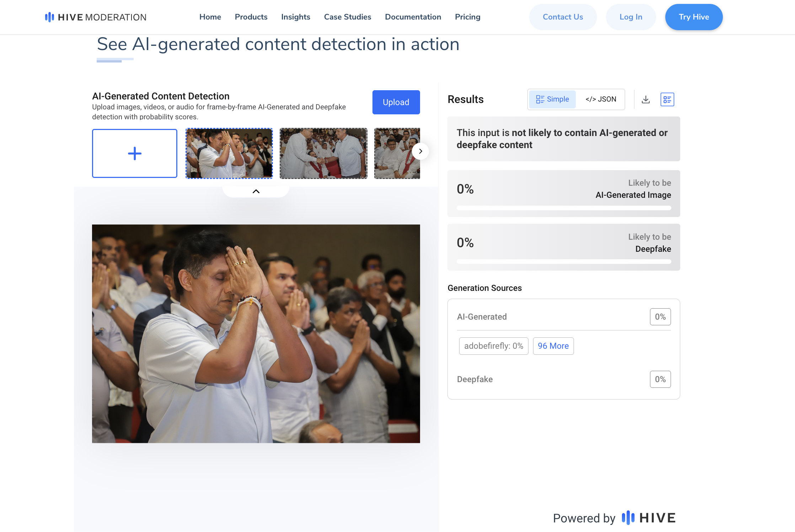Click the Upload button
Screen dimensions: 795x532
point(396,102)
